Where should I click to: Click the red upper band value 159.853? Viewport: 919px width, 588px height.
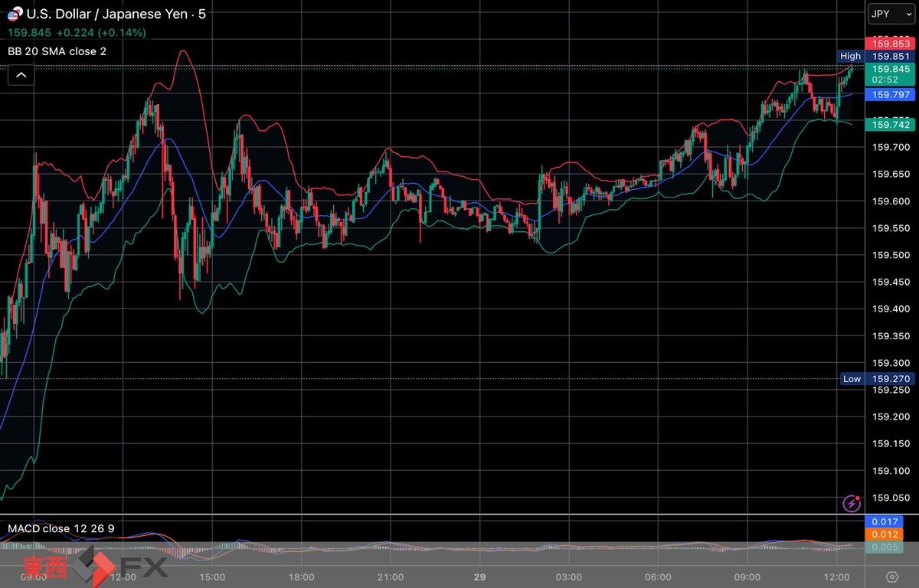[x=891, y=42]
